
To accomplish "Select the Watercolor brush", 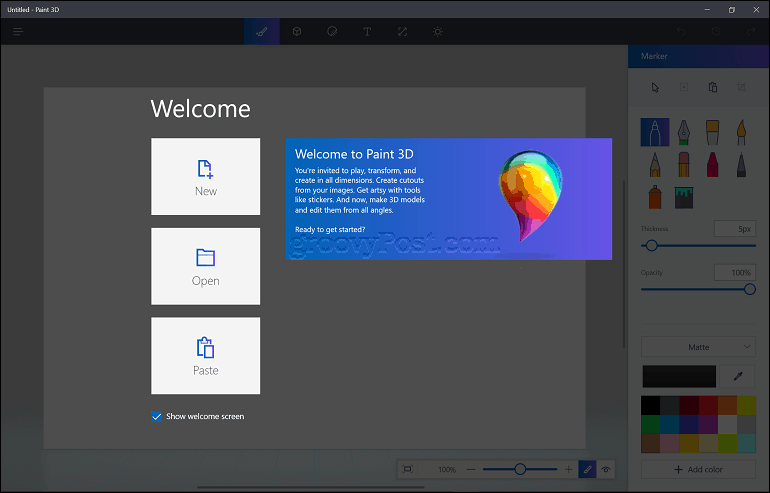I will (x=742, y=132).
